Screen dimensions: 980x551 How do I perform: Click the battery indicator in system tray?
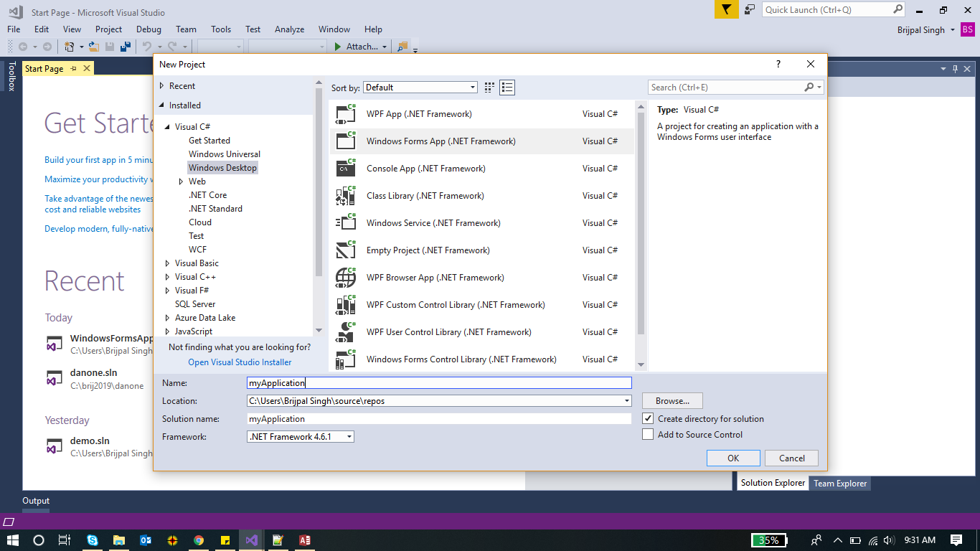tap(769, 540)
